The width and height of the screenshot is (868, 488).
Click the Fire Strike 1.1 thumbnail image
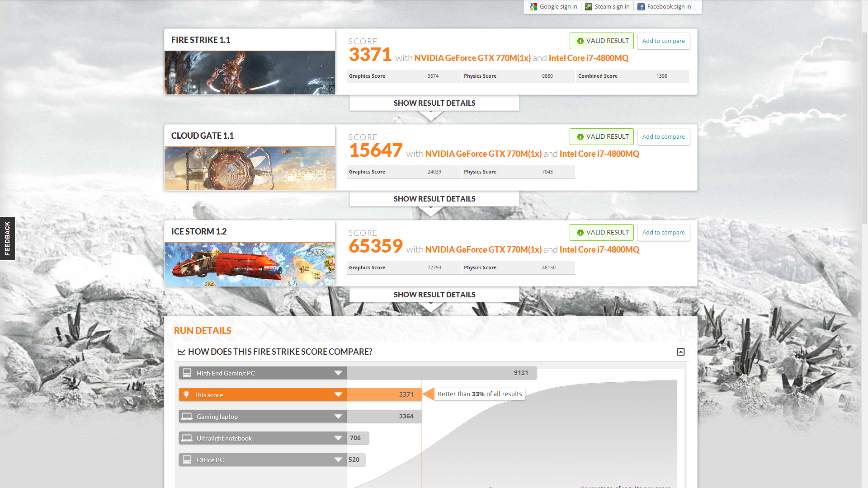pos(250,73)
